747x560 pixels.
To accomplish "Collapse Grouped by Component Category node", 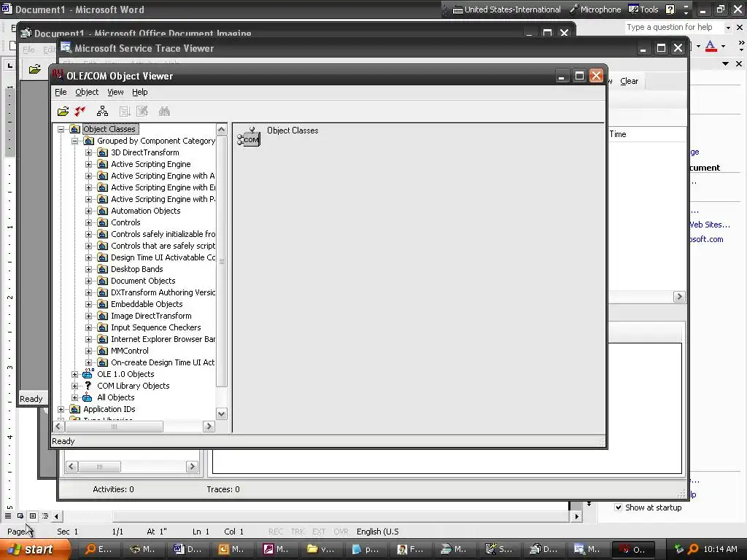I will (x=75, y=141).
